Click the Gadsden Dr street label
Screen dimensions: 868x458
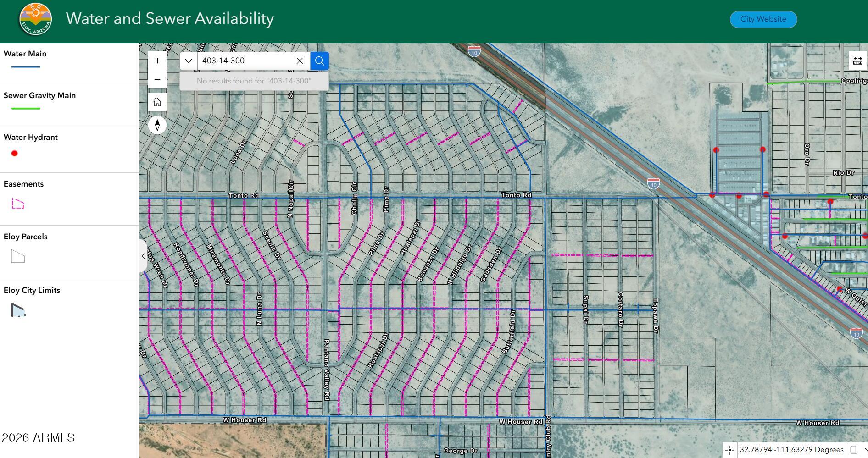click(491, 265)
